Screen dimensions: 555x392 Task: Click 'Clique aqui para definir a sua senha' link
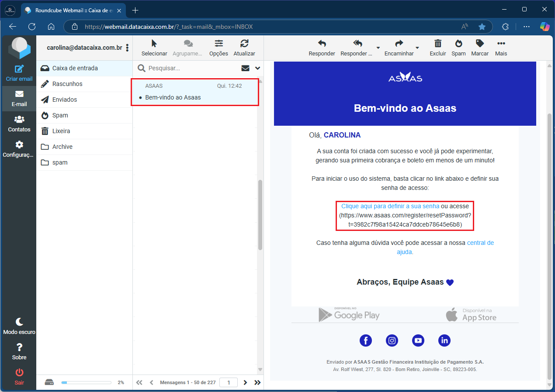[x=390, y=206]
